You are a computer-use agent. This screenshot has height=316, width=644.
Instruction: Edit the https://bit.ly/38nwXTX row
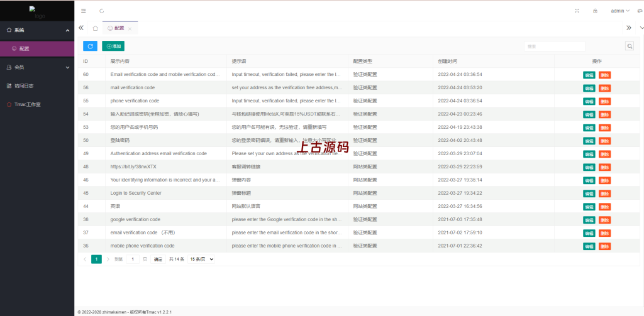[589, 167]
